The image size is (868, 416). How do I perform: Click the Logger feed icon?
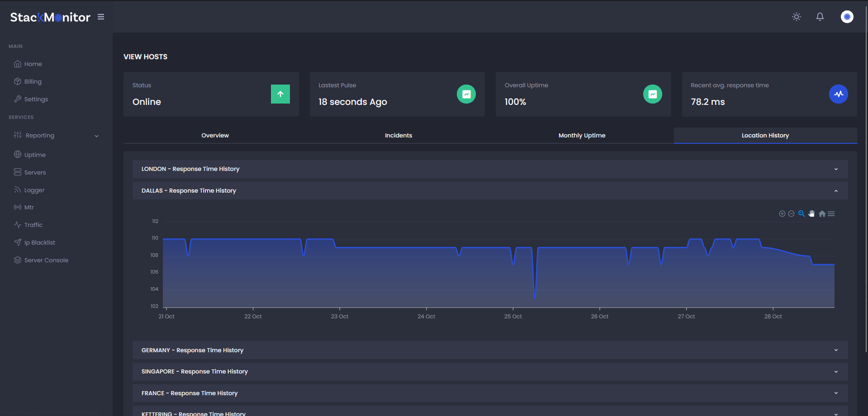point(18,189)
